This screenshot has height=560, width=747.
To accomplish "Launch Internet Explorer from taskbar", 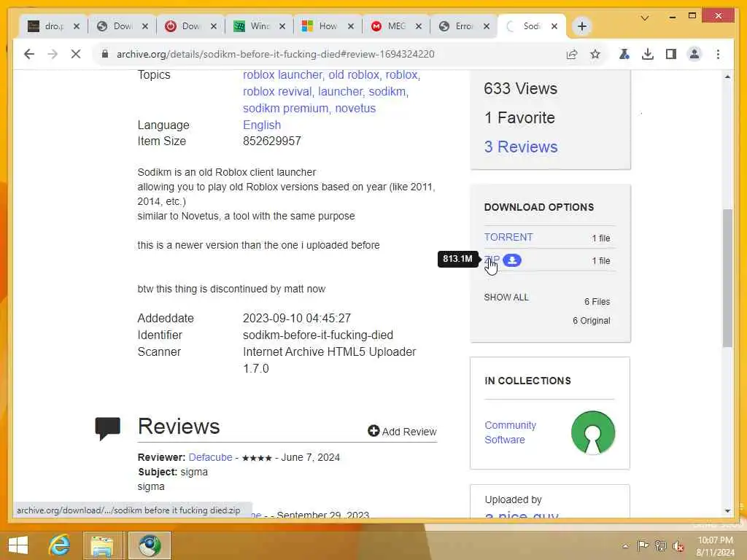I will (60, 545).
